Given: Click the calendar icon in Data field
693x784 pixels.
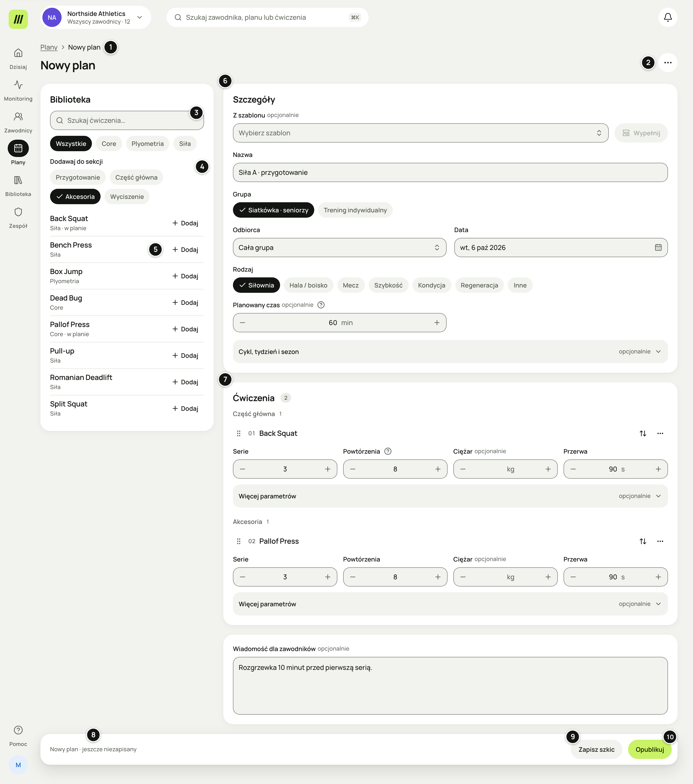Looking at the screenshot, I should (x=658, y=247).
